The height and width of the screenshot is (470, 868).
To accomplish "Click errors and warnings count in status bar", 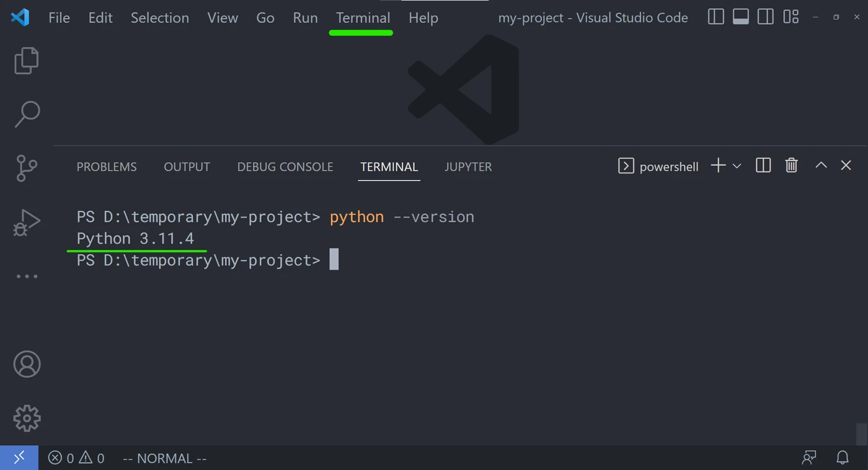I will click(76, 458).
